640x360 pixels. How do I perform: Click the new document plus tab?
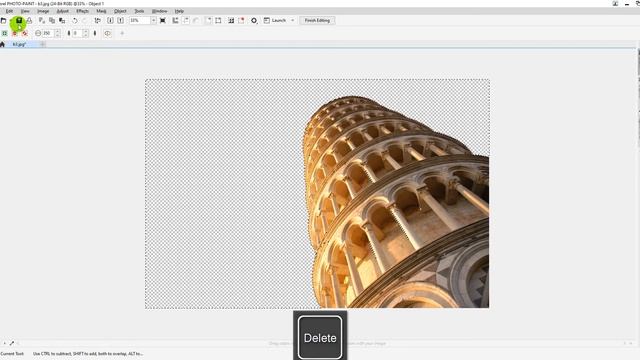click(43, 44)
